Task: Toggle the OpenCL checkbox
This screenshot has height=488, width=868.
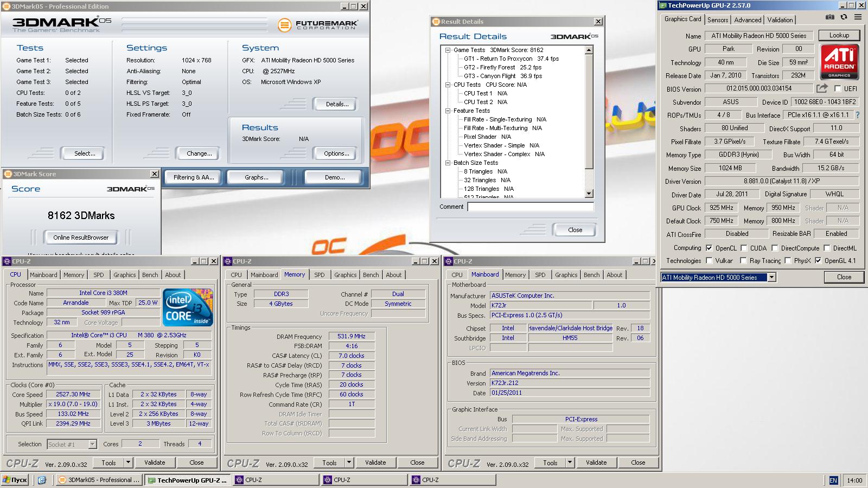Action: (x=709, y=248)
